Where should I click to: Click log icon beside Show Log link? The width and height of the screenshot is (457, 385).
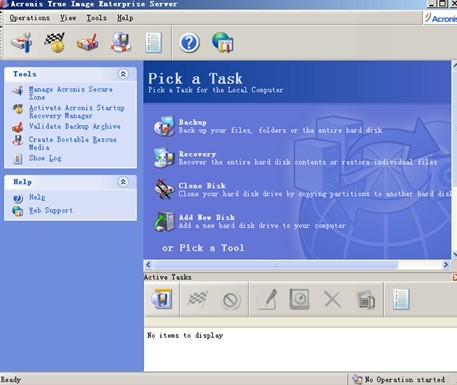18,159
